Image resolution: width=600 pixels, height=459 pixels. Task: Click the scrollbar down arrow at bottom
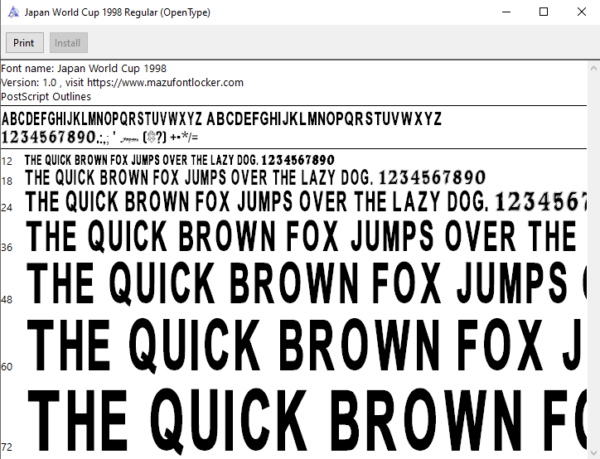[x=593, y=453]
